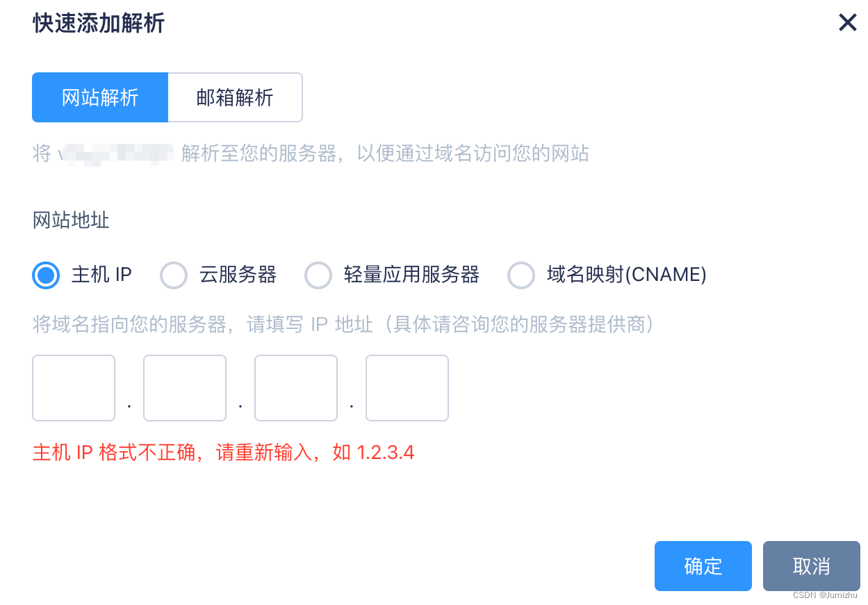Click the last IP address input field

coord(407,387)
